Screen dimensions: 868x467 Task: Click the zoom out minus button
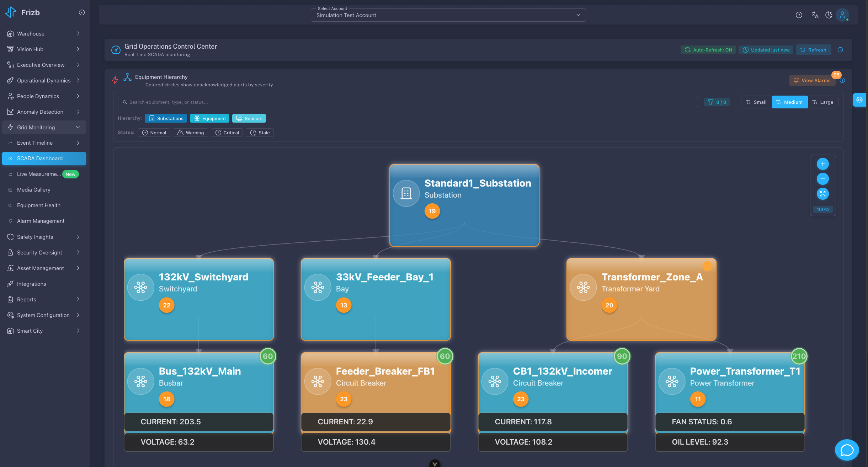tap(822, 179)
